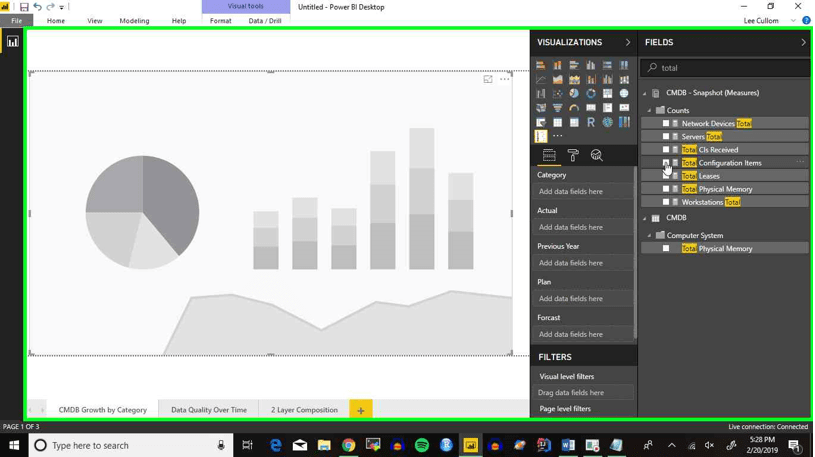Select the ArcGIS map visual
The image size is (815, 457).
[x=607, y=123]
